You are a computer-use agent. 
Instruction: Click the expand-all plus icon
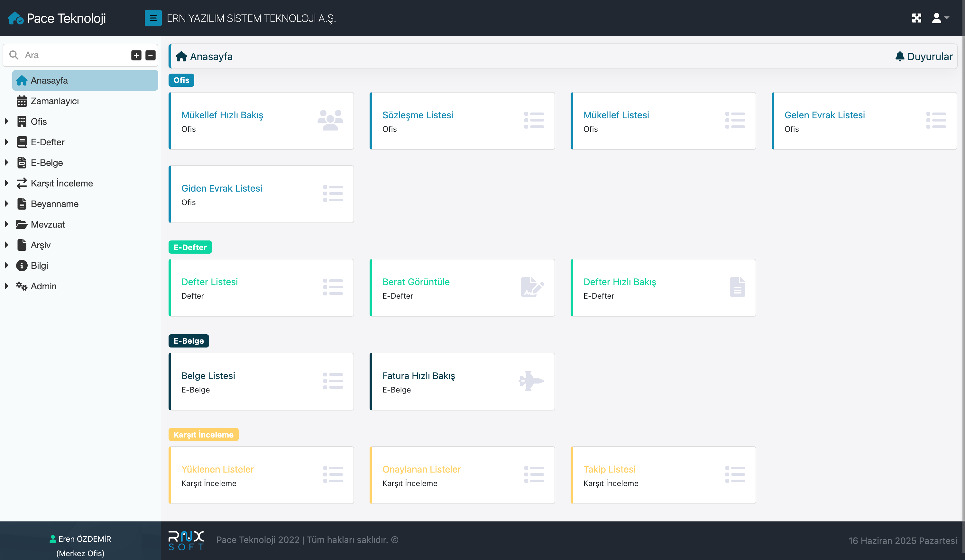[x=136, y=55]
